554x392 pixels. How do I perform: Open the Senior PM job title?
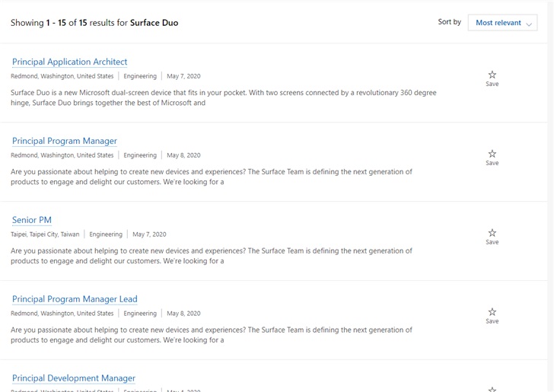[x=32, y=220]
